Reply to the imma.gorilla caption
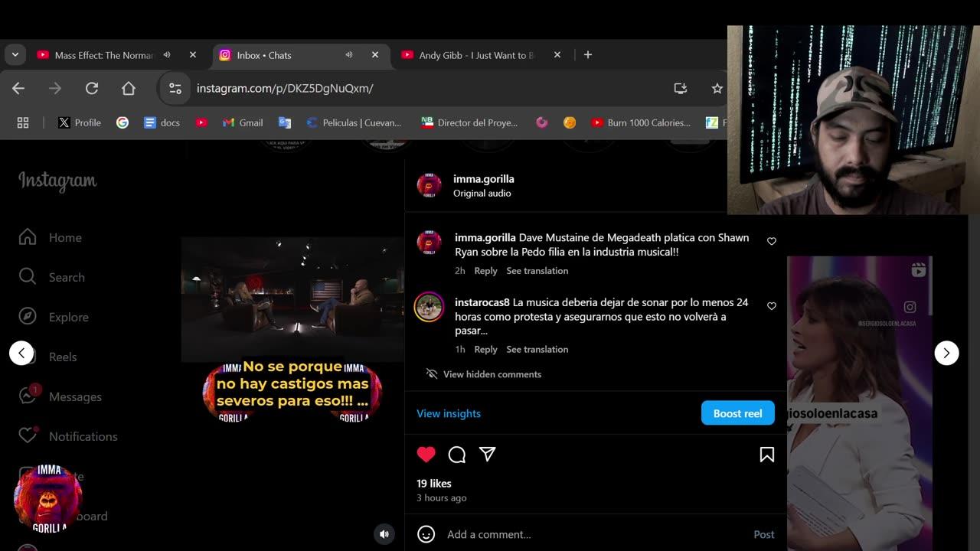This screenshot has height=551, width=980. coord(485,271)
